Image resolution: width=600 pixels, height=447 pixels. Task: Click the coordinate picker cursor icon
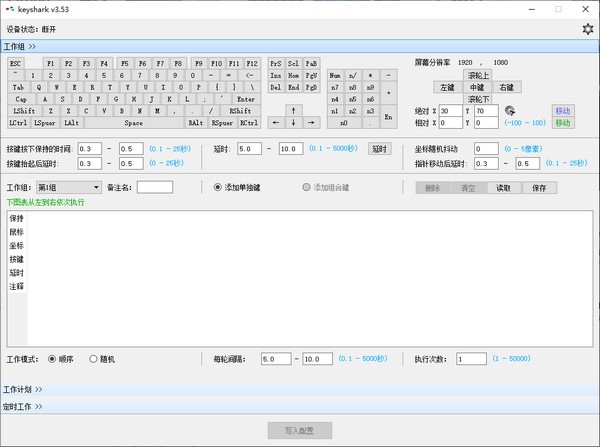[509, 110]
